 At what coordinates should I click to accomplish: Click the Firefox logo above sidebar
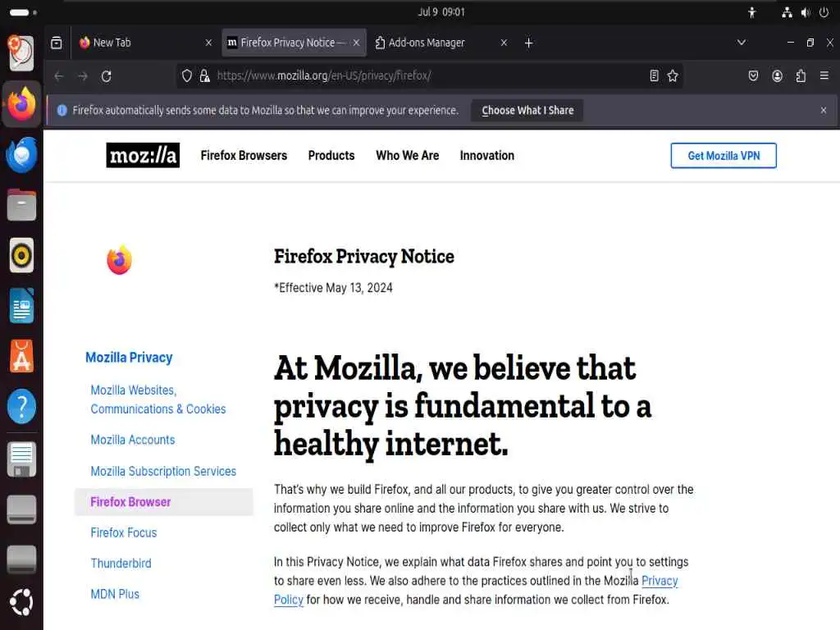point(119,260)
